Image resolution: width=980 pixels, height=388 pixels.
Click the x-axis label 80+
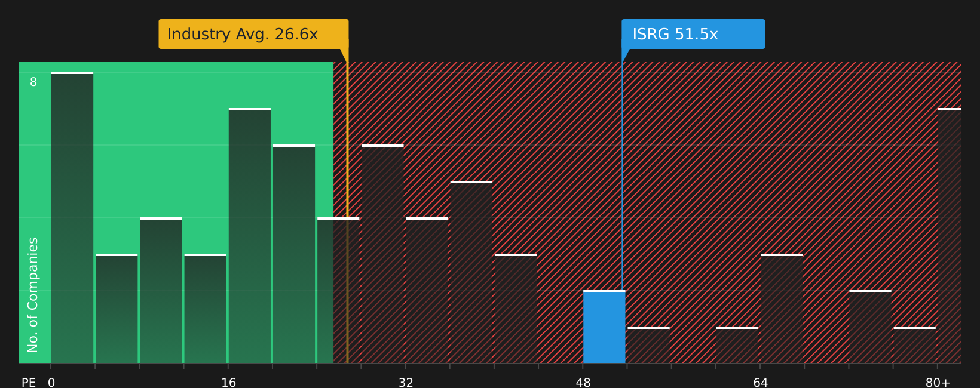(938, 383)
